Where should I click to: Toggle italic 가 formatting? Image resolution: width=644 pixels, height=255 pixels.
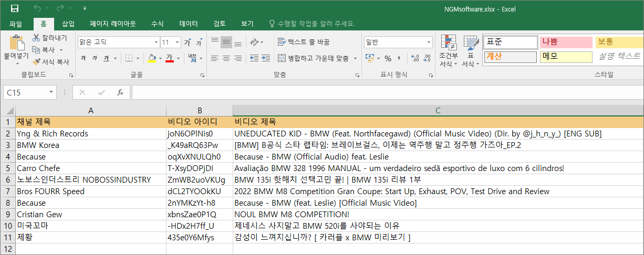point(95,58)
